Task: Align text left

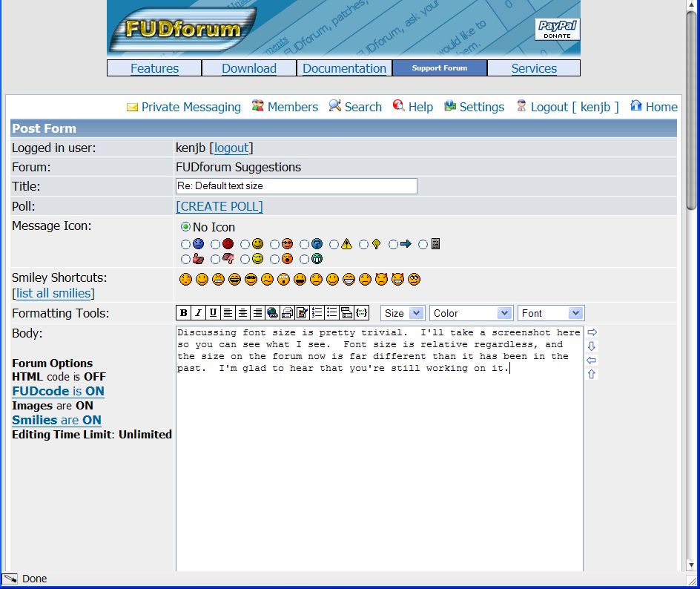Action: 228,313
